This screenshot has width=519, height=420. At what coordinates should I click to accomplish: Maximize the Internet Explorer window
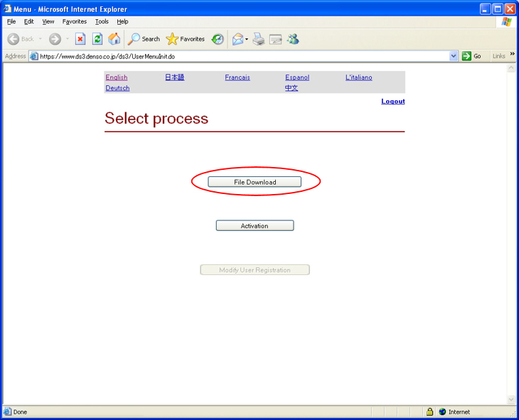(498, 9)
